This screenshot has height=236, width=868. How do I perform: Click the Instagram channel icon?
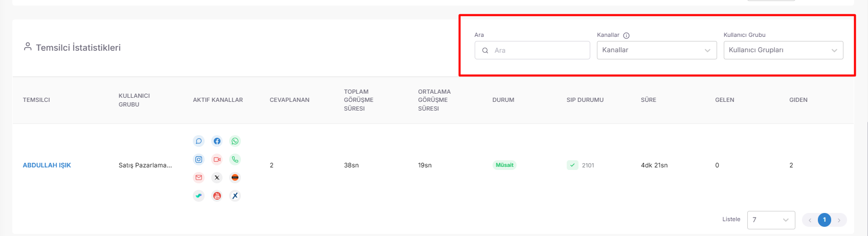198,159
